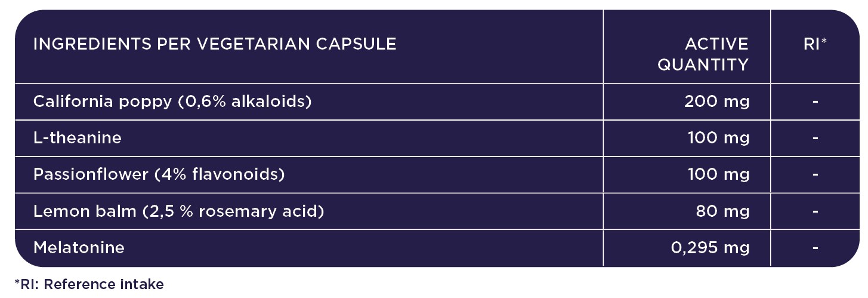Image resolution: width=868 pixels, height=298 pixels.
Task: Click the Reference intake footnote text
Action: pyautogui.click(x=88, y=284)
